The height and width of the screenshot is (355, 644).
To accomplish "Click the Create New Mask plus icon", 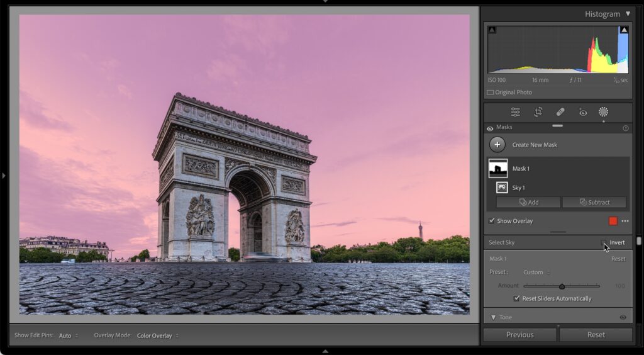I will [497, 145].
